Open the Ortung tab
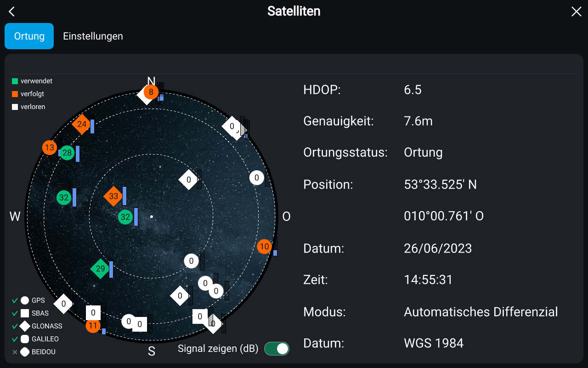 click(29, 36)
